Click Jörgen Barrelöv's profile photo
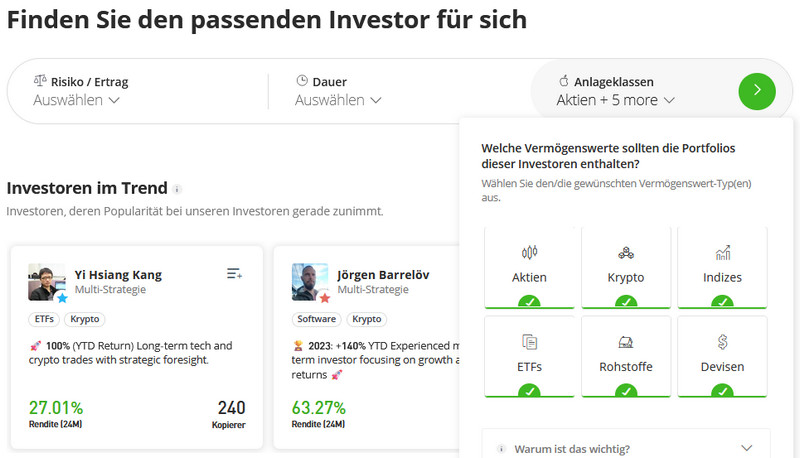This screenshot has width=800, height=458. pyautogui.click(x=310, y=282)
